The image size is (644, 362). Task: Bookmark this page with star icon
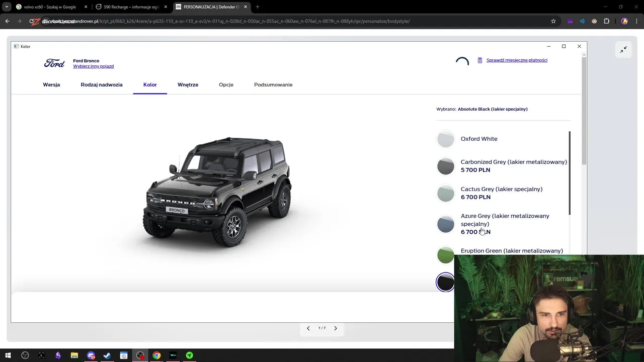coord(553,21)
